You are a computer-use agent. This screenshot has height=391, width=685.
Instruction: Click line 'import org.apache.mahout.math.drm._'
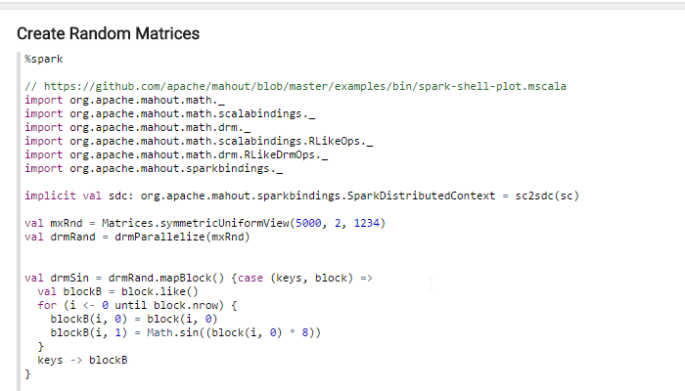pyautogui.click(x=138, y=128)
